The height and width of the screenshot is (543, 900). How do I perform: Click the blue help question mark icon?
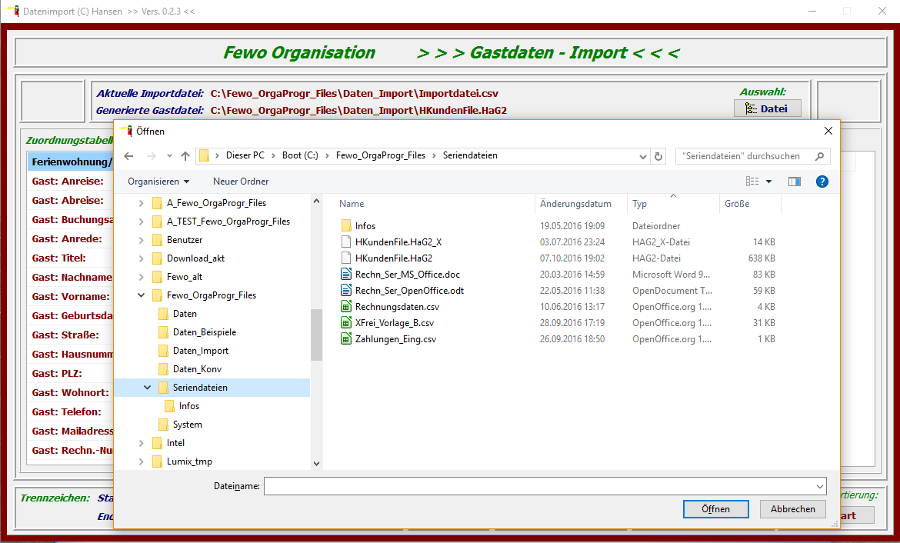[822, 181]
